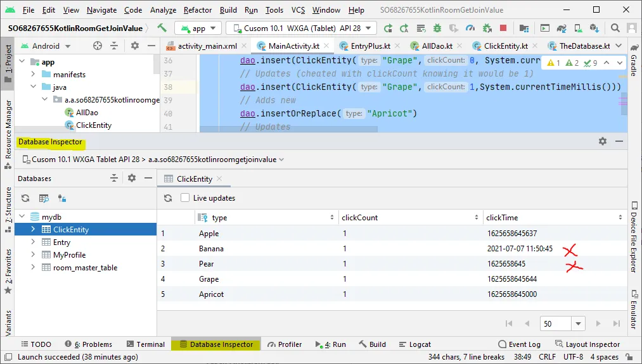
Task: Click the Keep Database Connections Open icon
Action: [62, 198]
